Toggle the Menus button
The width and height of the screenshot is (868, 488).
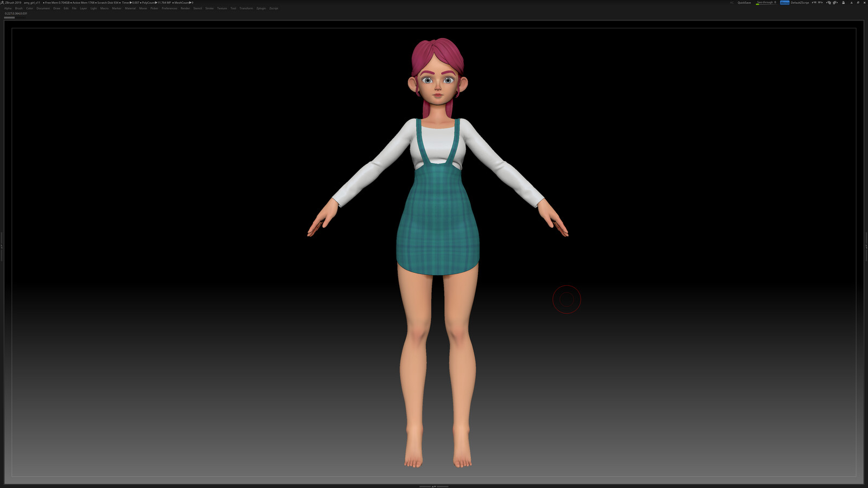point(784,3)
